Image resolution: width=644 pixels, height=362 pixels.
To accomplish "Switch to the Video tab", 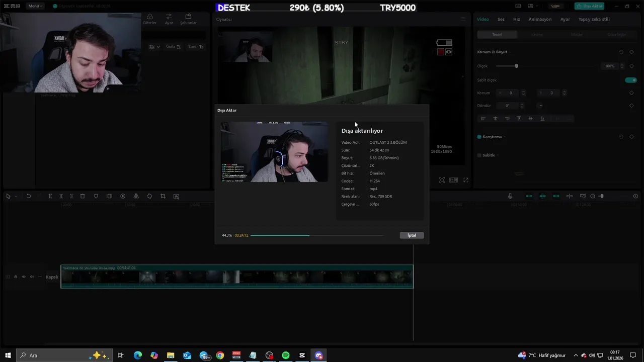I will 483,19.
